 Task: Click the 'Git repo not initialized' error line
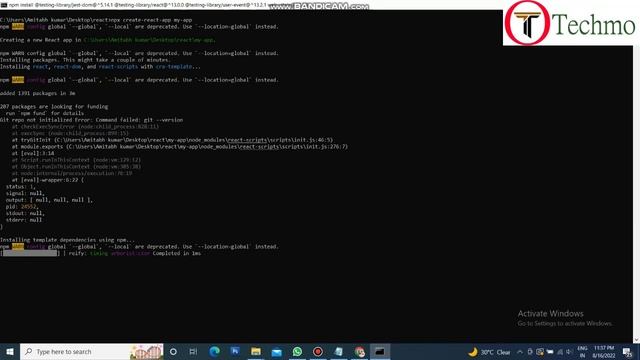coord(91,120)
